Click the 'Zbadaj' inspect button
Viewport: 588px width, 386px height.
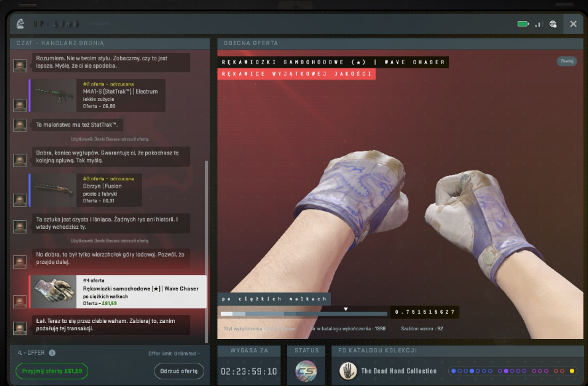pos(567,61)
